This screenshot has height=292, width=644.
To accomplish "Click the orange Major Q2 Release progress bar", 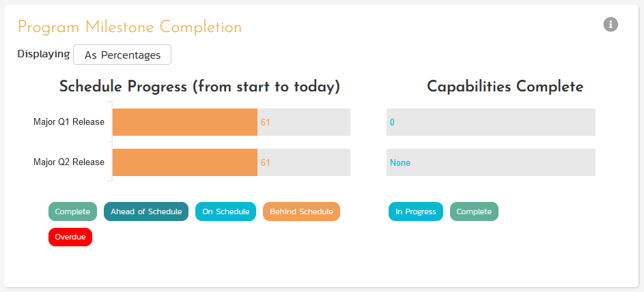I will coord(184,162).
